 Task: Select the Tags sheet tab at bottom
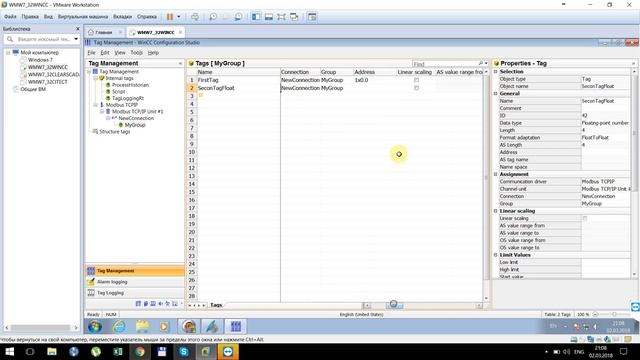[x=216, y=305]
